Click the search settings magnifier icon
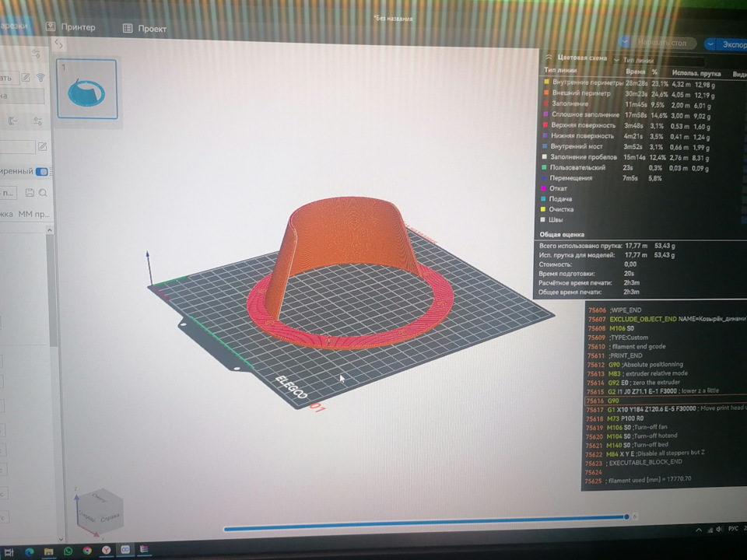Viewport: 747px width, 560px height. [44, 193]
